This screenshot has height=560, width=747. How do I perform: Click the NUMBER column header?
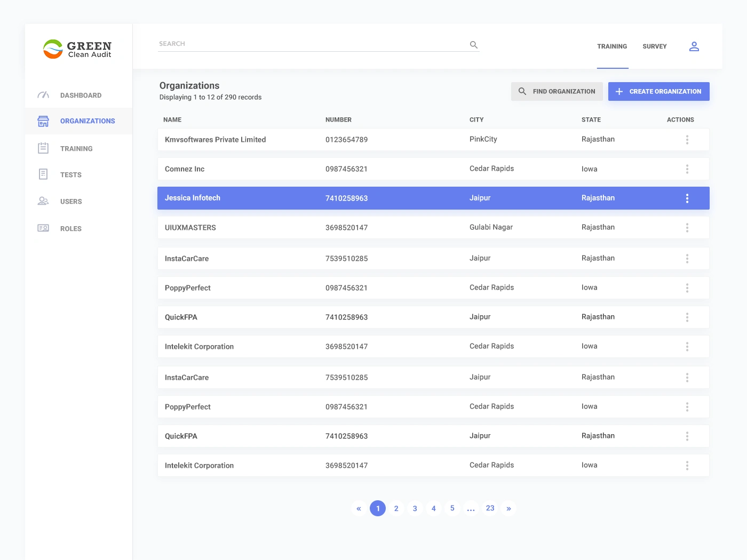pos(339,120)
